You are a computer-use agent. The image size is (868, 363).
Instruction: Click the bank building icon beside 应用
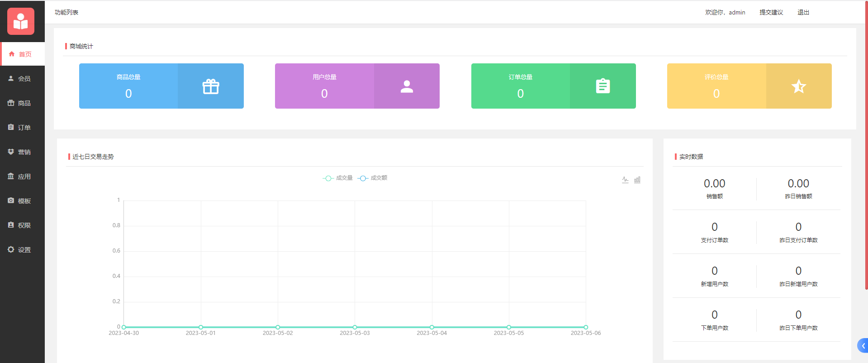11,176
